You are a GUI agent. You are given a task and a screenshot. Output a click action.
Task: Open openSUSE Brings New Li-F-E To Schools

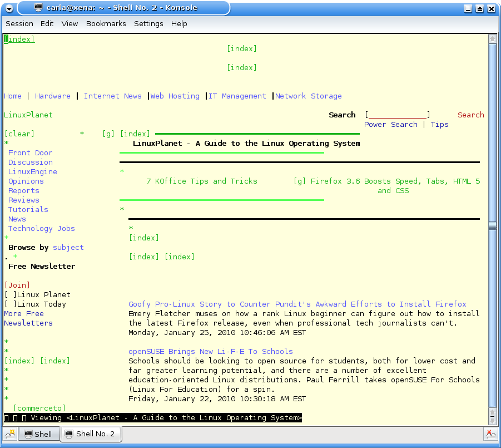coord(211,351)
